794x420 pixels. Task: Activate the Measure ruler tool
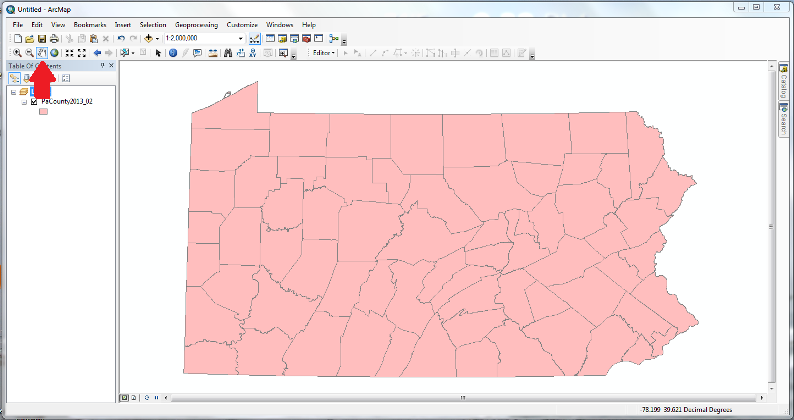pyautogui.click(x=213, y=53)
